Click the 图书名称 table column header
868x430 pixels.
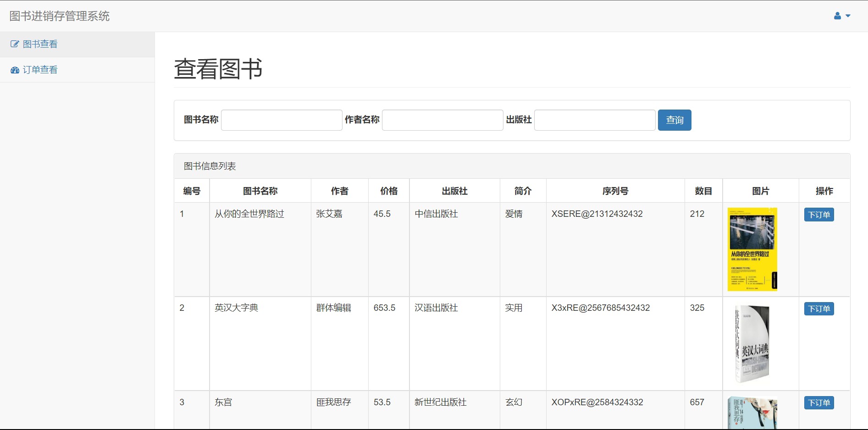tap(260, 191)
